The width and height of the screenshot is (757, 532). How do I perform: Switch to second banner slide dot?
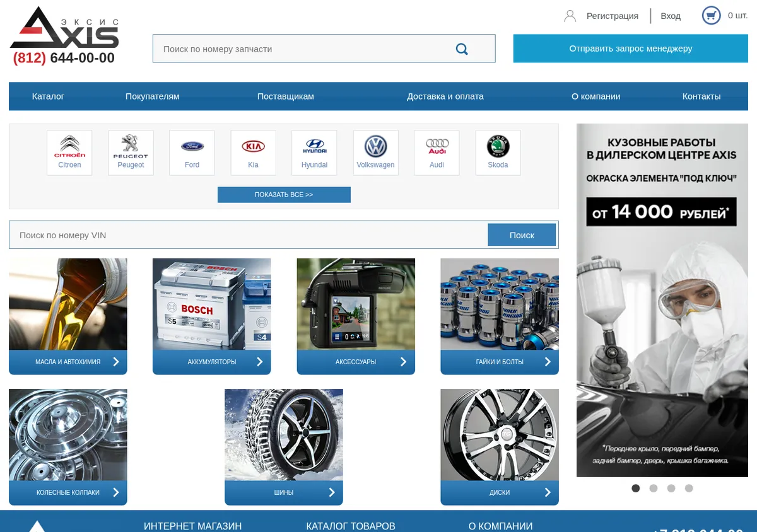click(654, 488)
